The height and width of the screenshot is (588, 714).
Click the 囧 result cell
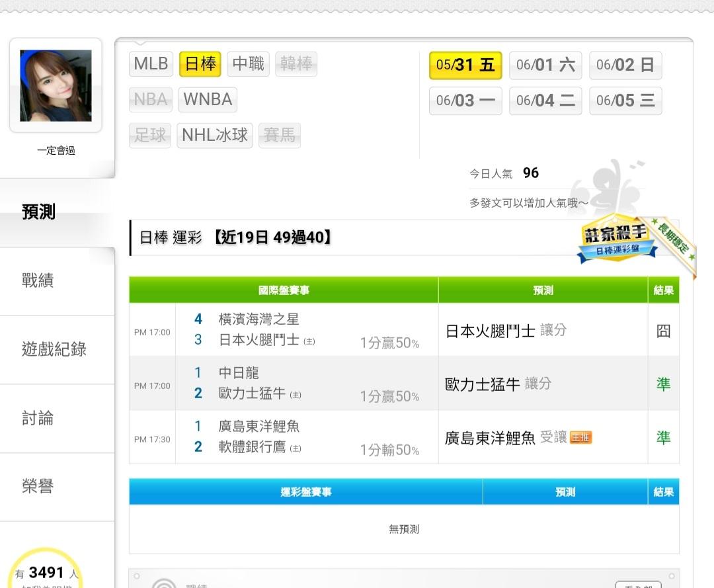point(664,331)
